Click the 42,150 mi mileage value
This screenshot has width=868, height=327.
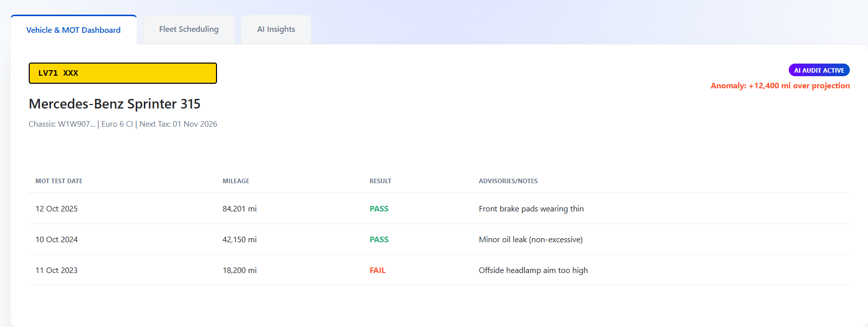239,240
